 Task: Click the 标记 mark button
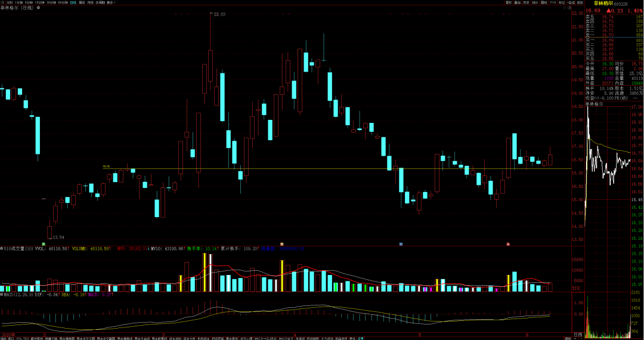click(562, 2)
